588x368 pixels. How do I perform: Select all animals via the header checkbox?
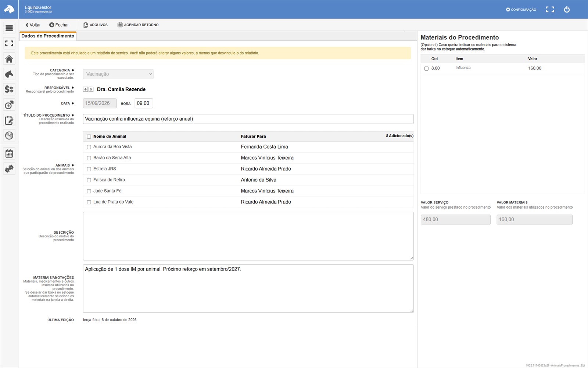(89, 137)
